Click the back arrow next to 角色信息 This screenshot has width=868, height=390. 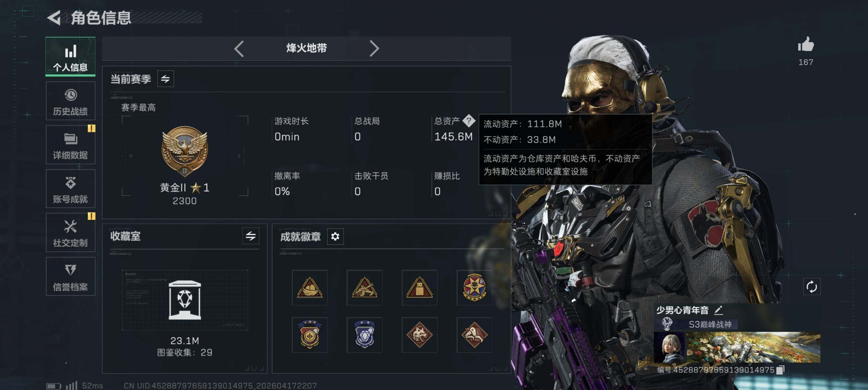[x=54, y=18]
